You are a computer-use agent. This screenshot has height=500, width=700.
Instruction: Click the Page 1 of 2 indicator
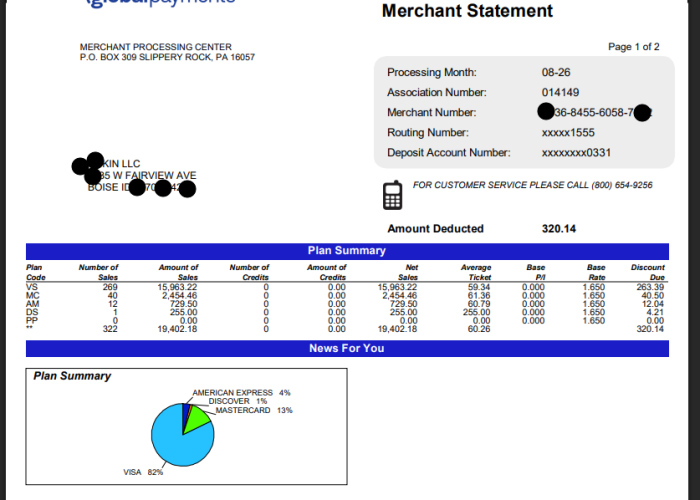[633, 47]
